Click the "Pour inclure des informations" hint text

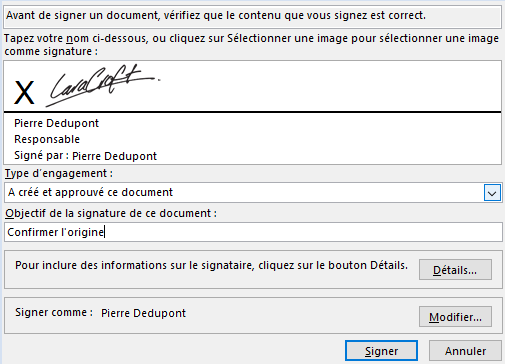point(211,265)
